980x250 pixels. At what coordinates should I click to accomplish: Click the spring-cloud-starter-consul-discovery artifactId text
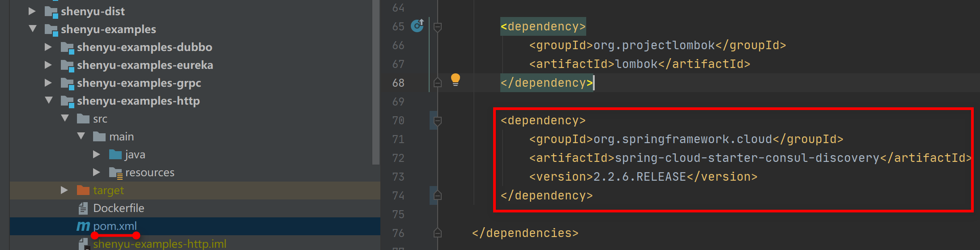pos(747,158)
